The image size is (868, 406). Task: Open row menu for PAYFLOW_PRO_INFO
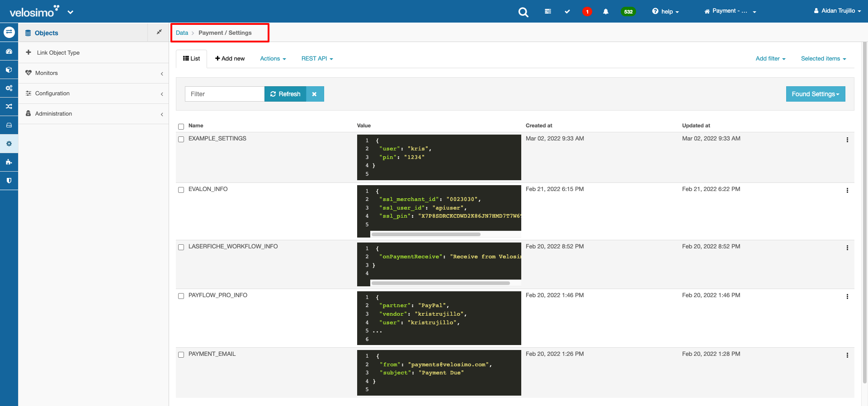pyautogui.click(x=847, y=297)
